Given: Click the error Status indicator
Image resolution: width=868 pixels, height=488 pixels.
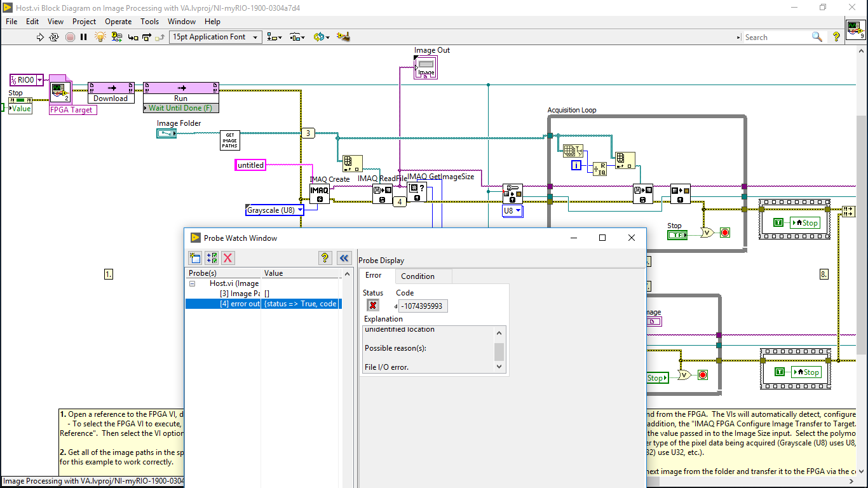Looking at the screenshot, I should coord(373,306).
